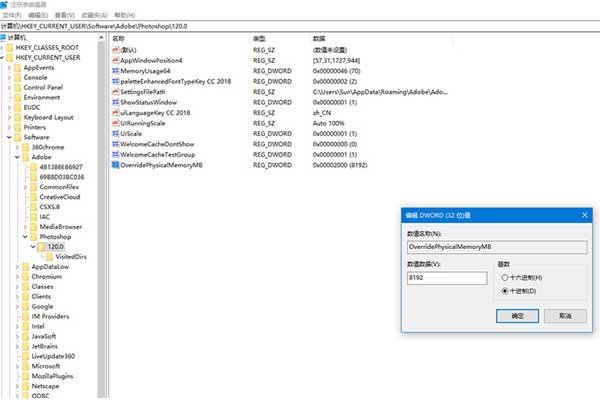Expand the AppEvents tree node

click(9, 67)
